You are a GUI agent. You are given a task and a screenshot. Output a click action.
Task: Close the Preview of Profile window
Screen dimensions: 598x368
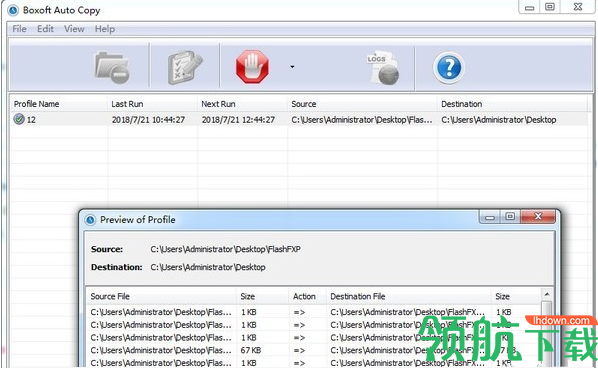(538, 217)
